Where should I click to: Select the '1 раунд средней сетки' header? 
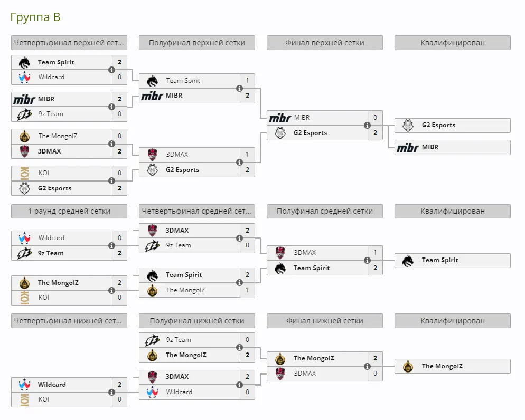pyautogui.click(x=69, y=211)
